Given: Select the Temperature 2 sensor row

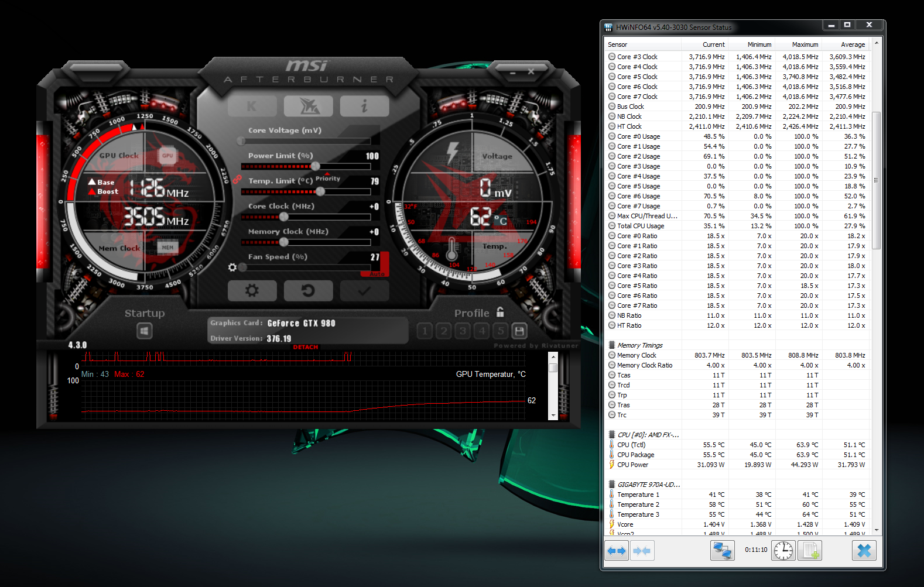Looking at the screenshot, I should click(737, 504).
